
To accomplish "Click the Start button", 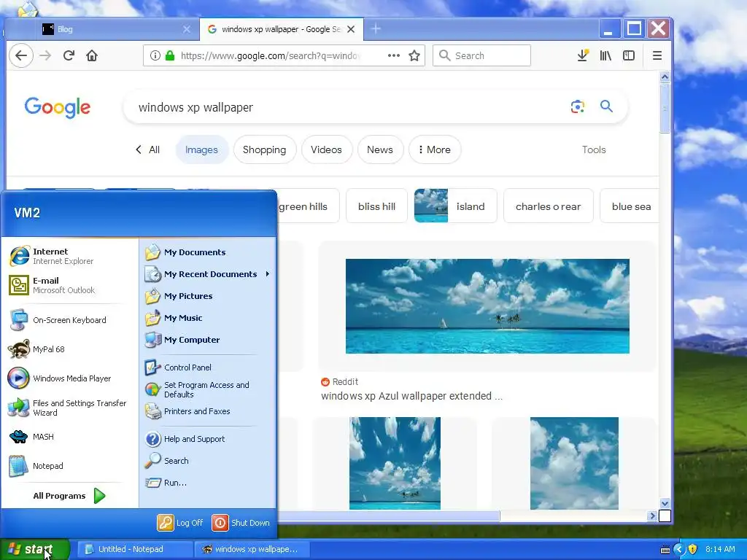I will [34, 549].
